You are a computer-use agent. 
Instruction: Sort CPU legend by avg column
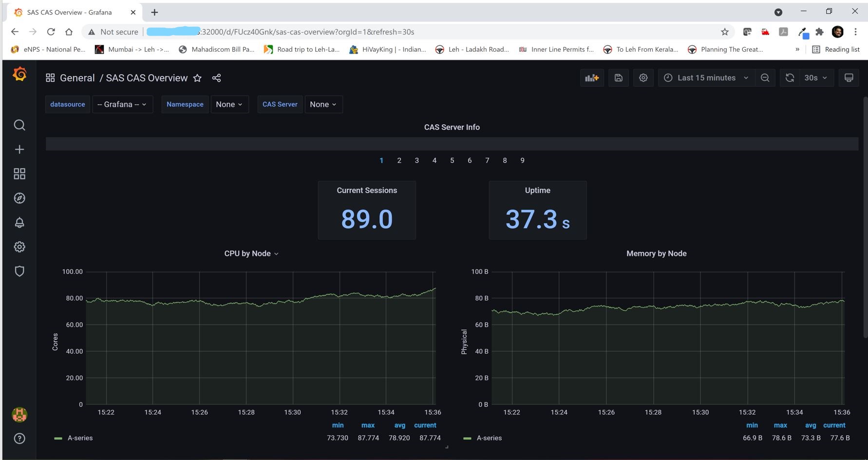399,425
